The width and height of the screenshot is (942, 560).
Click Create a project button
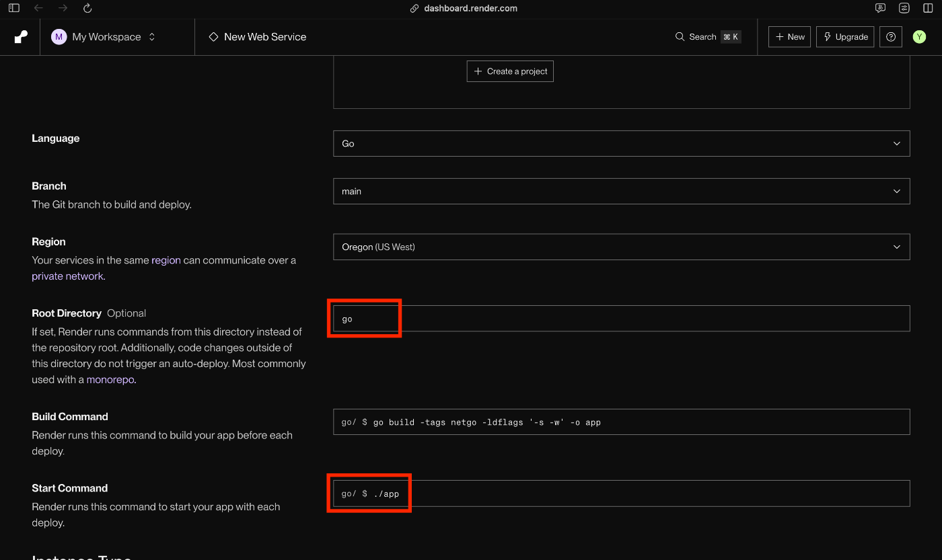(x=510, y=71)
